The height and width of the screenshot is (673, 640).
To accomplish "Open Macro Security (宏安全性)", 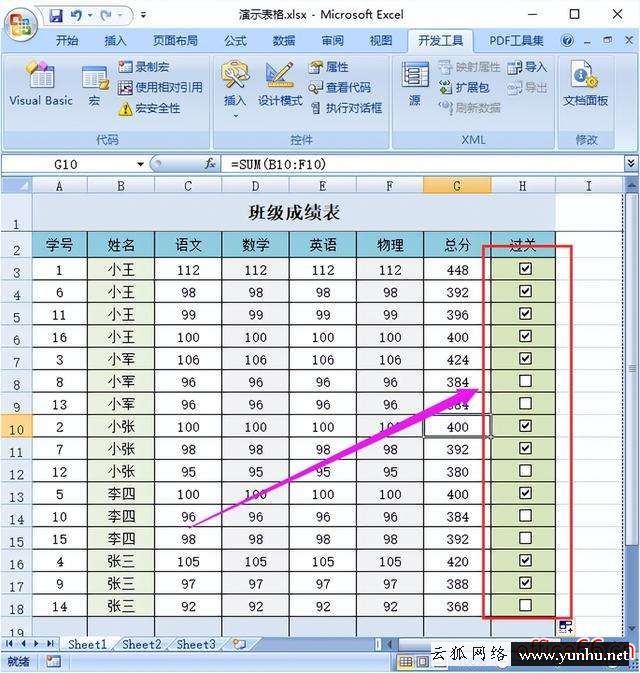I will point(149,108).
